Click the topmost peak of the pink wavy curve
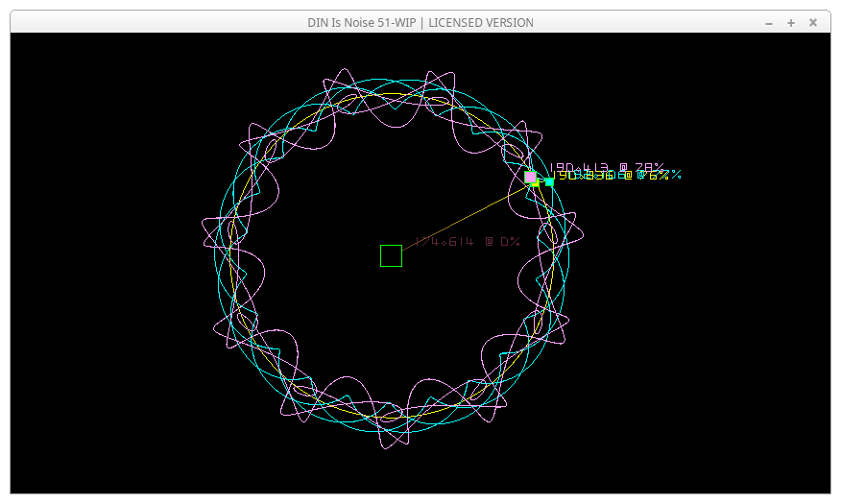841x504 pixels. point(346,69)
